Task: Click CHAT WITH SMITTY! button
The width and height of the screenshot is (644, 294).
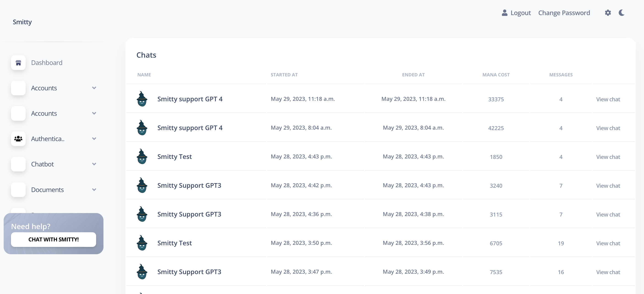Action: tap(54, 240)
